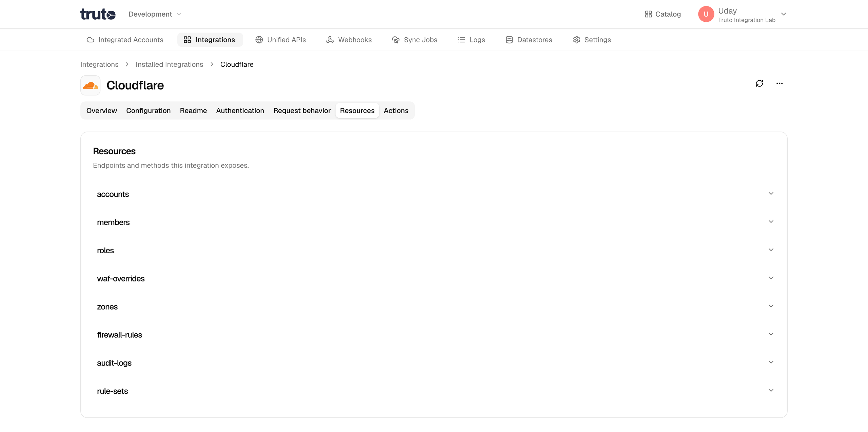
Task: Click the Catalog grid icon
Action: 648,14
